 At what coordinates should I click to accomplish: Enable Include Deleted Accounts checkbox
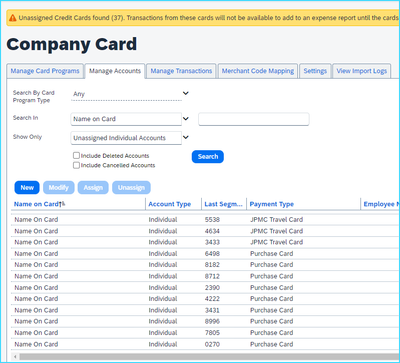click(x=76, y=156)
